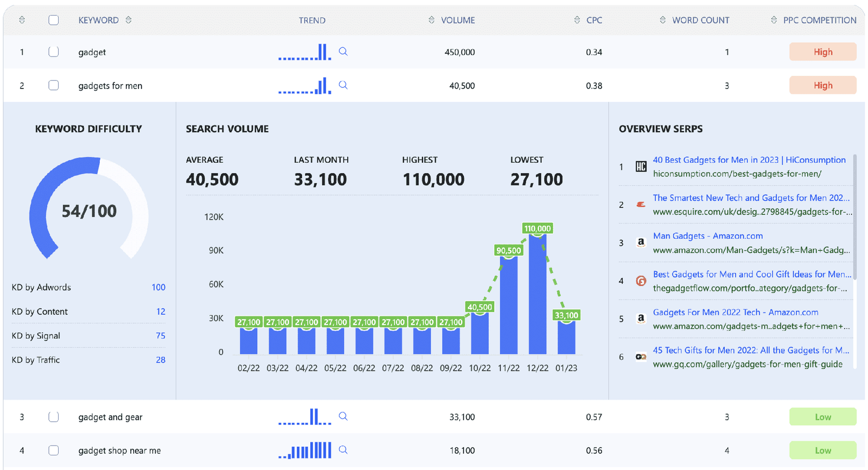Open the Man Gadgets - Amazon.com link
This screenshot has height=470, width=868.
click(707, 236)
